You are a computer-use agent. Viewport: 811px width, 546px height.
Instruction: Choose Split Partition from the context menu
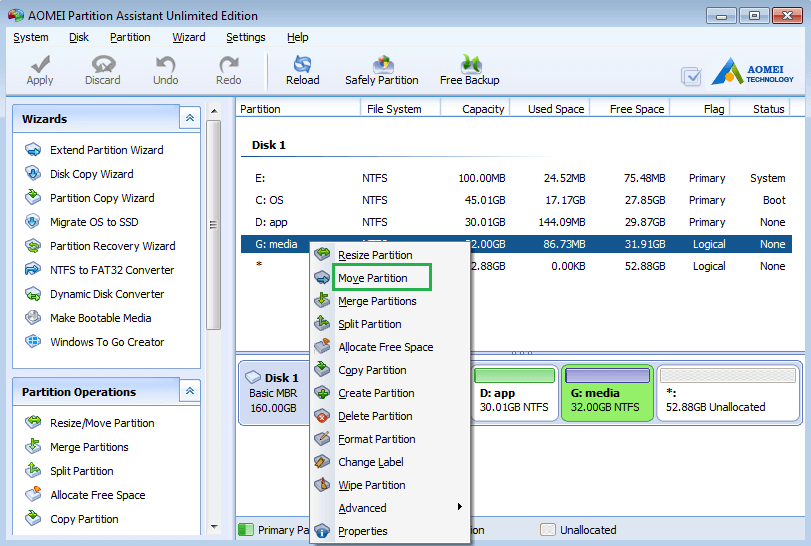tap(390, 324)
